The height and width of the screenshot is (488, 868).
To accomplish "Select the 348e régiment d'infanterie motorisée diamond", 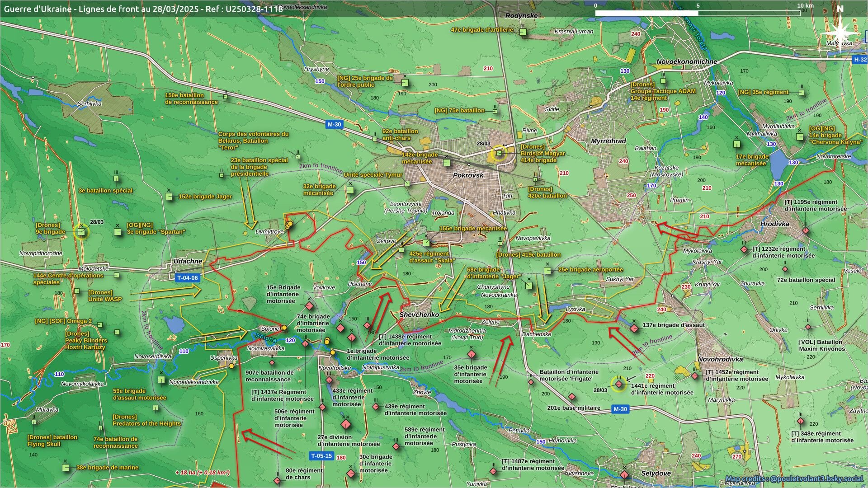I will (x=801, y=422).
